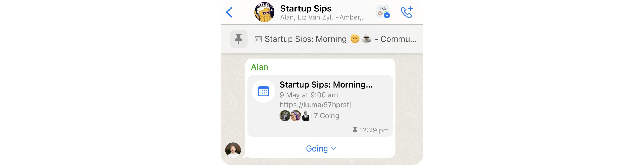This screenshot has width=644, height=165.
Task: Tap the pin icon beside 12:29 pm
Action: pos(355,130)
